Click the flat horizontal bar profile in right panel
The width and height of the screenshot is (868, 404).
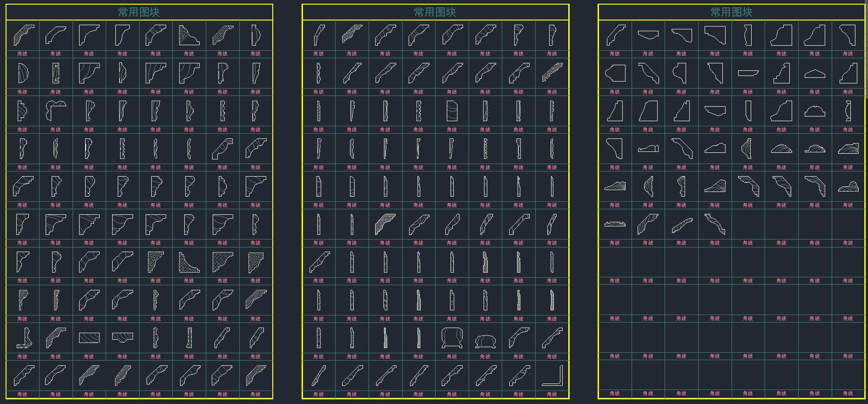pos(748,73)
